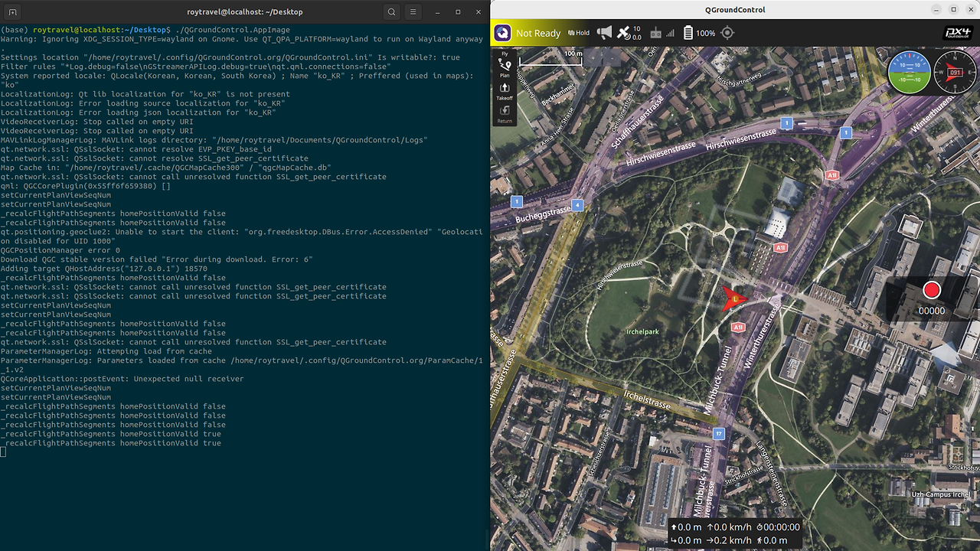Click the Uzh Campus Irchel map label

(x=942, y=494)
